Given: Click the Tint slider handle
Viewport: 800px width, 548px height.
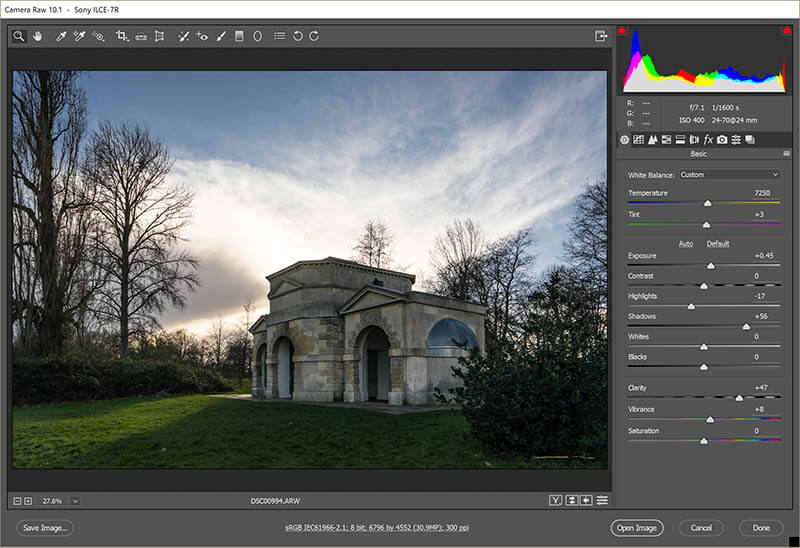Looking at the screenshot, I should 706,225.
